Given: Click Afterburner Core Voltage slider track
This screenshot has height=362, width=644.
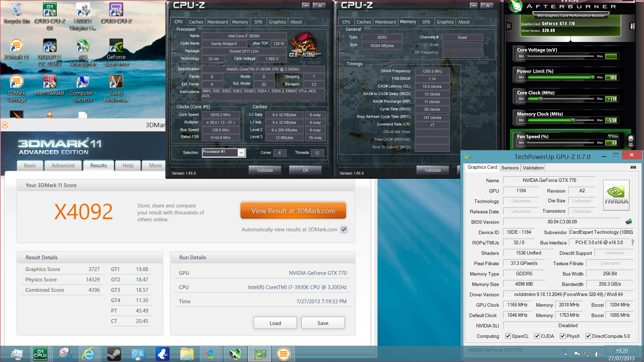Looking at the screenshot, I should pyautogui.click(x=561, y=56).
